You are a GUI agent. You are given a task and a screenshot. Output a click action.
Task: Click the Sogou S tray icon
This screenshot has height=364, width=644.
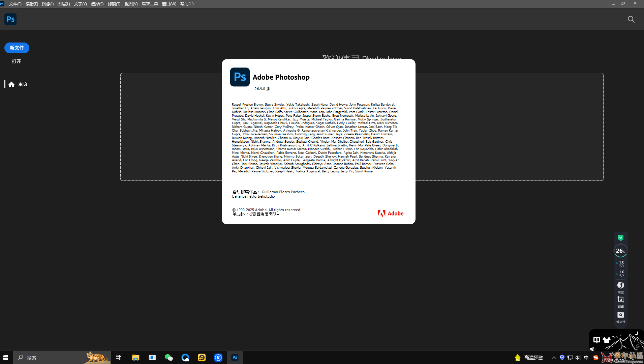coord(595,358)
